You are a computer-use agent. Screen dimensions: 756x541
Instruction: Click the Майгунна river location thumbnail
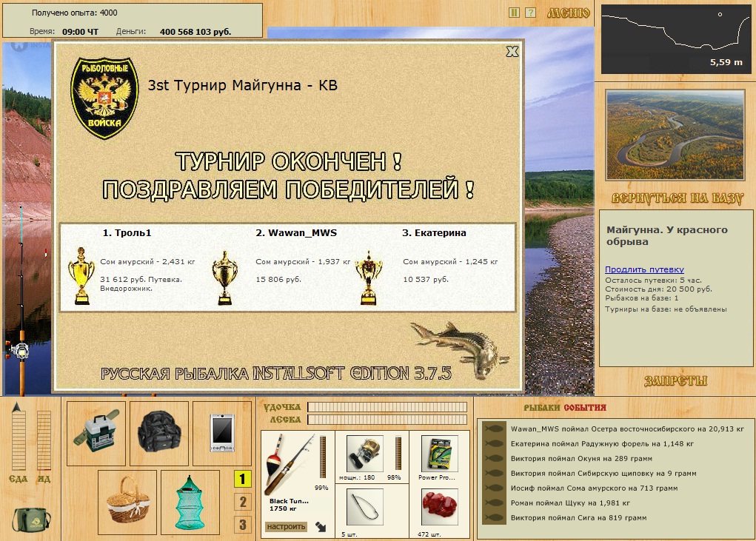675,135
